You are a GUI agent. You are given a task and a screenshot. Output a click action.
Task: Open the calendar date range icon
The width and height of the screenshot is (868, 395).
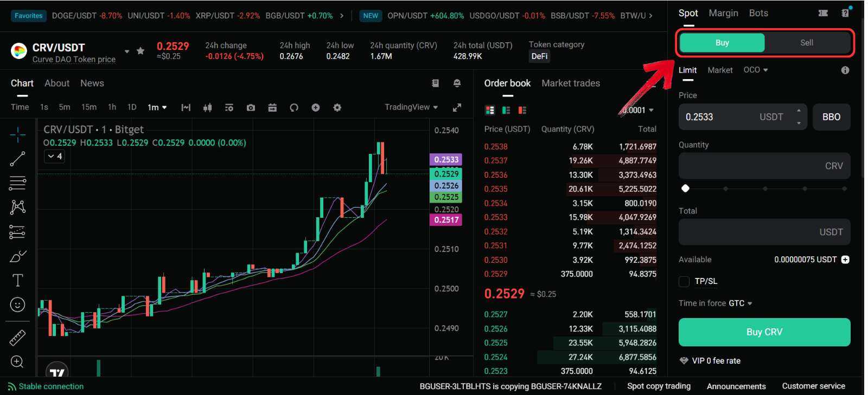point(272,107)
